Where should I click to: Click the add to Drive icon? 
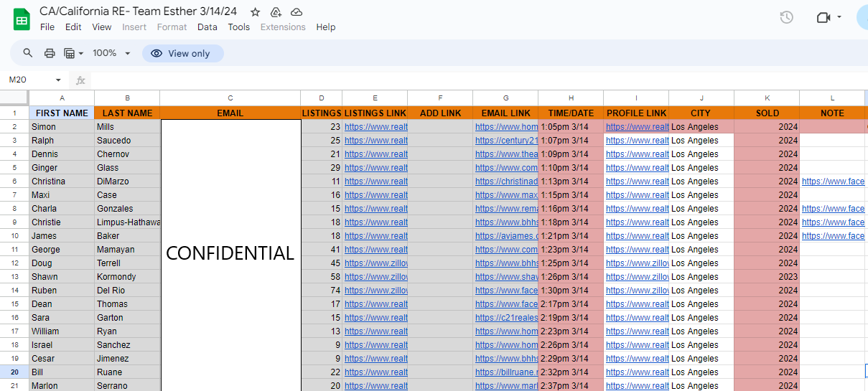tap(276, 12)
